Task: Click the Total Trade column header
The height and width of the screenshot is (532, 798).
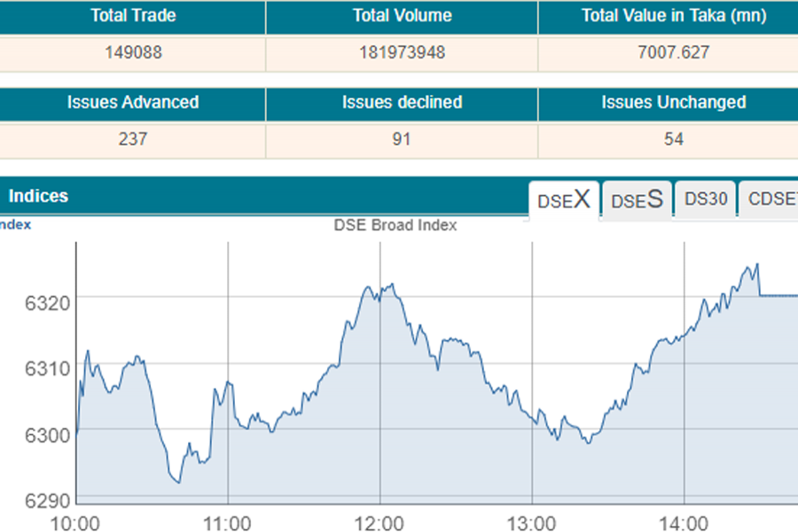Action: 133,16
